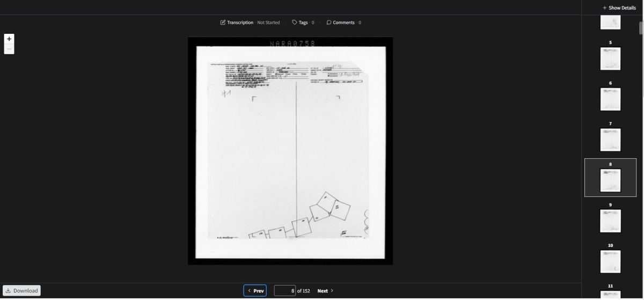This screenshot has height=300, width=644.
Task: Select page 7 thumbnail
Action: click(x=610, y=140)
